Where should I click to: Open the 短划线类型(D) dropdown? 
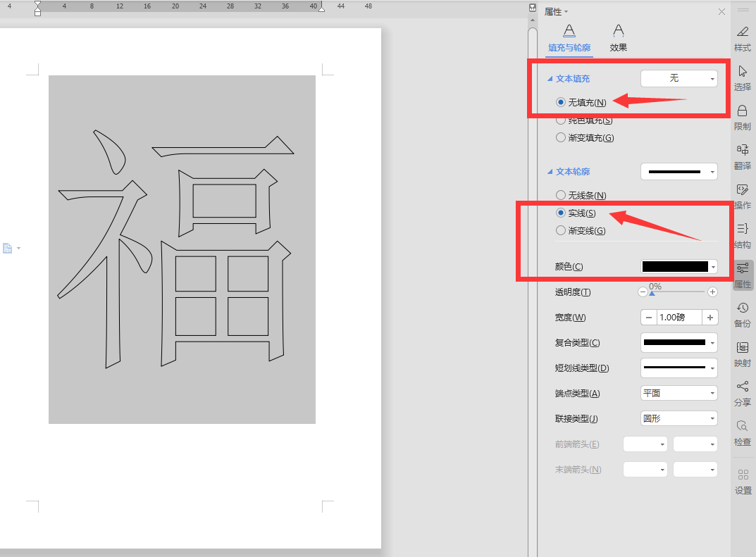[679, 368]
